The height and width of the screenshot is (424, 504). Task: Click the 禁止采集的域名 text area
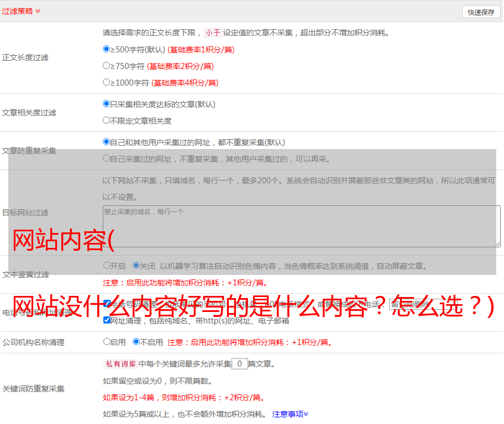[302, 226]
